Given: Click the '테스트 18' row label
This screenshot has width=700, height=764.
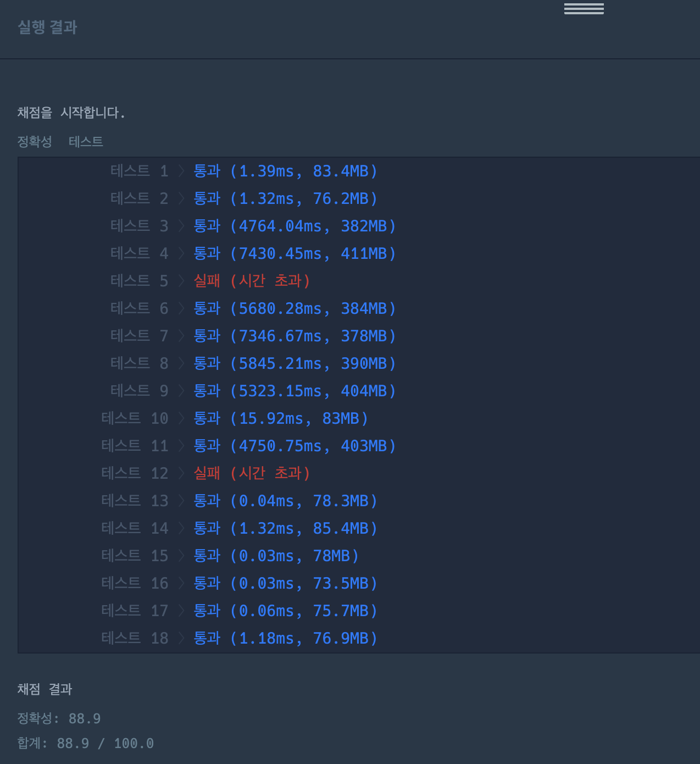Looking at the screenshot, I should [x=135, y=638].
